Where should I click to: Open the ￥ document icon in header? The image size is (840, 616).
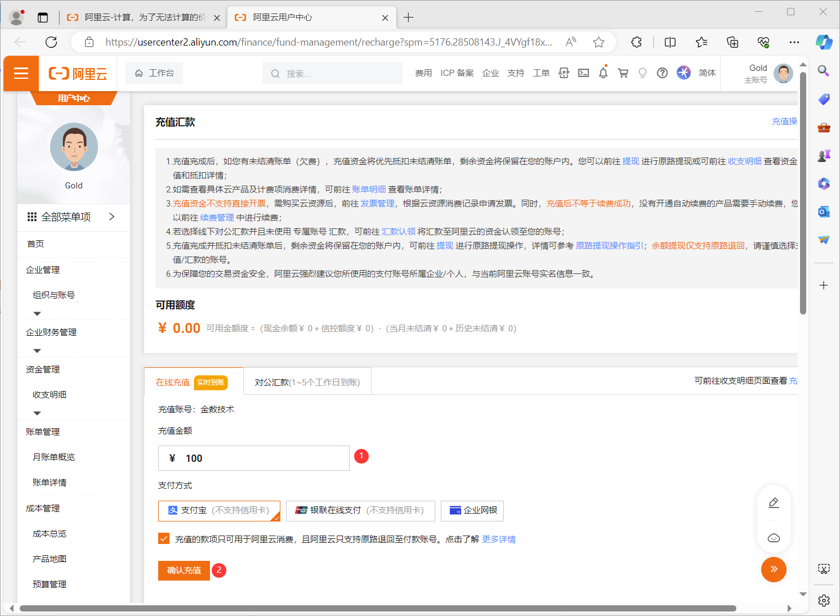point(564,73)
